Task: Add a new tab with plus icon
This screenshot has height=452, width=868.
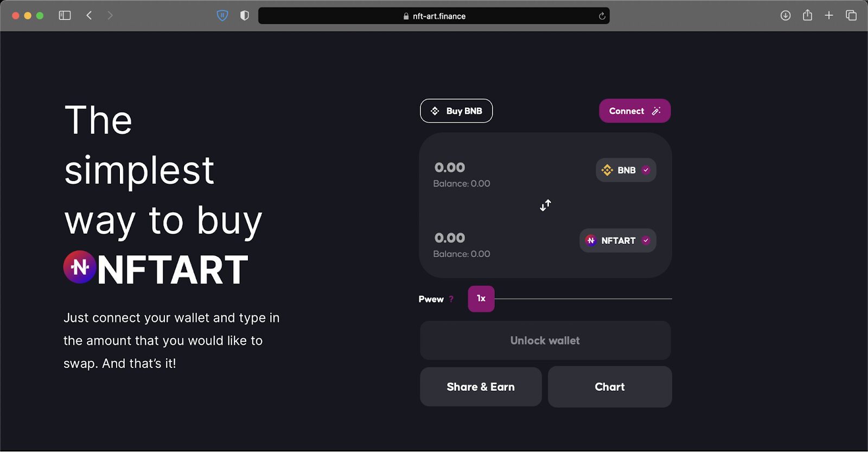Action: (829, 16)
